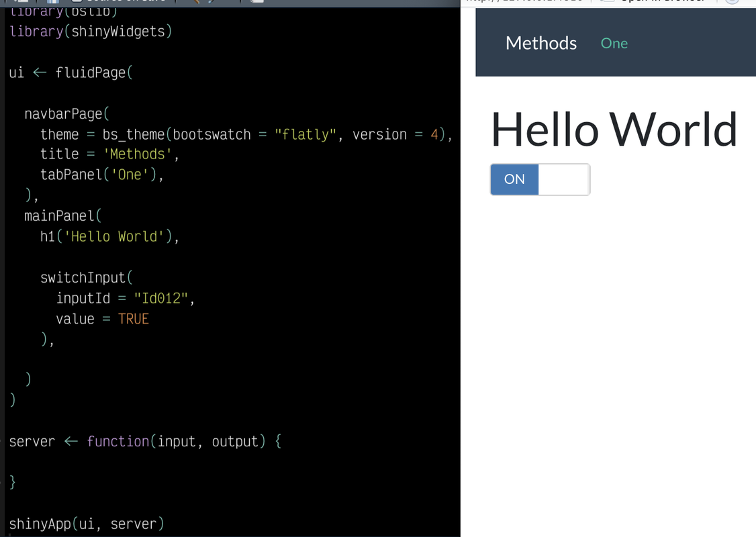Click the 'Hello World' heading

(x=614, y=129)
